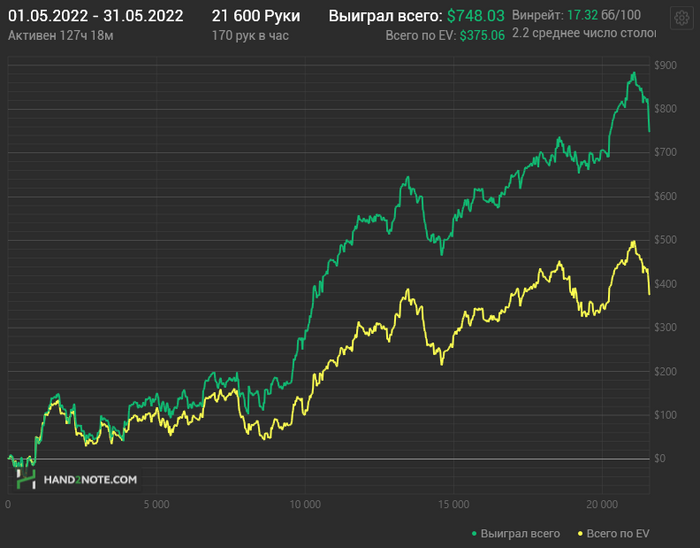Click the '5 000' x-axis label
700x548 pixels.
[156, 504]
